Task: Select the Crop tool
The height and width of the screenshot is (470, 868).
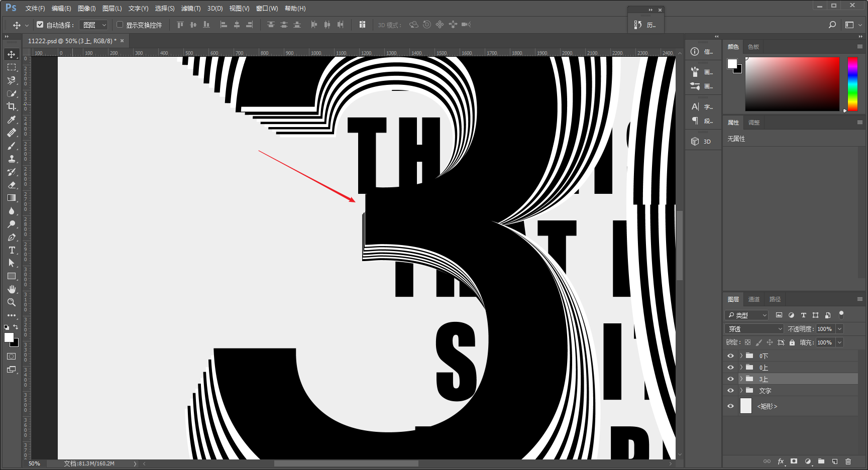Action: pyautogui.click(x=11, y=106)
